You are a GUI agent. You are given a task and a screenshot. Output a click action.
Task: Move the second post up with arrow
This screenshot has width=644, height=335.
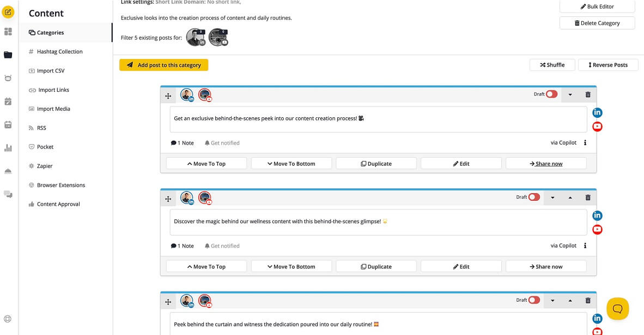[x=570, y=198]
